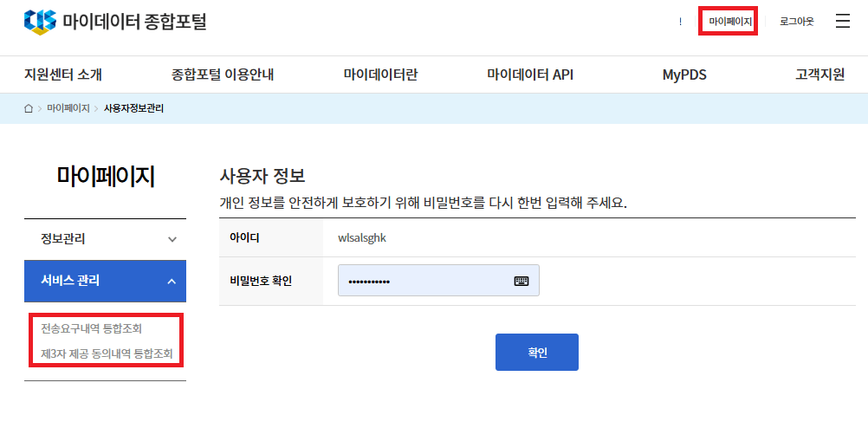Screen dimensions: 868x428
Task: Open the 지원센터 소개 menu
Action: [63, 75]
